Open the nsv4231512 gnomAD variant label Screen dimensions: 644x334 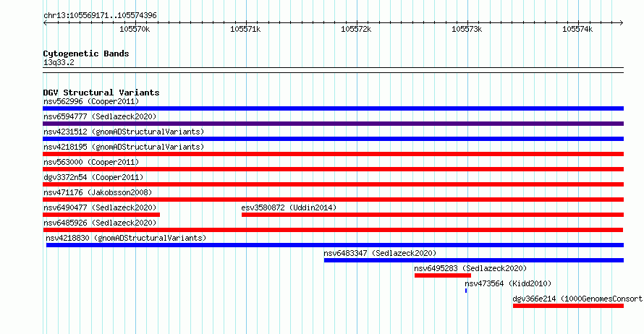click(x=124, y=132)
